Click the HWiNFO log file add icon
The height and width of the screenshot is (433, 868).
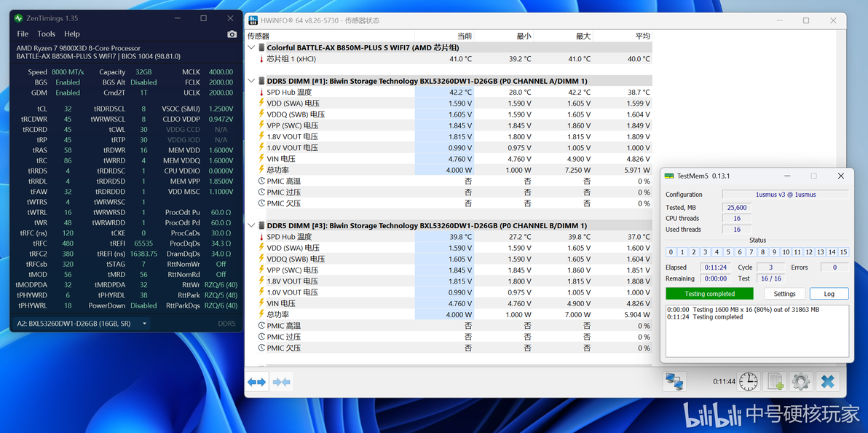(775, 381)
